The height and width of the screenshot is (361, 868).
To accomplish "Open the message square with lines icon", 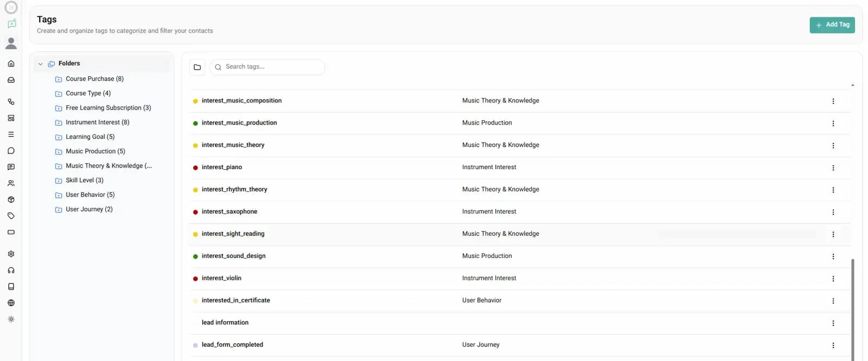I will [11, 167].
